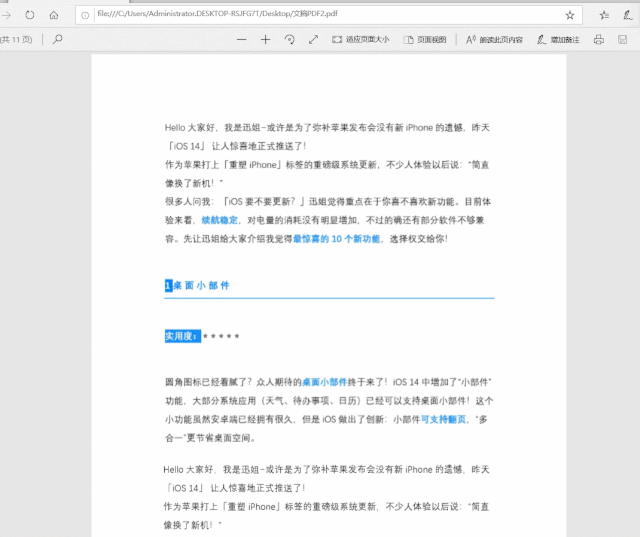Click the address bar with the PDF file path
The width and height of the screenshot is (640, 537).
329,15
